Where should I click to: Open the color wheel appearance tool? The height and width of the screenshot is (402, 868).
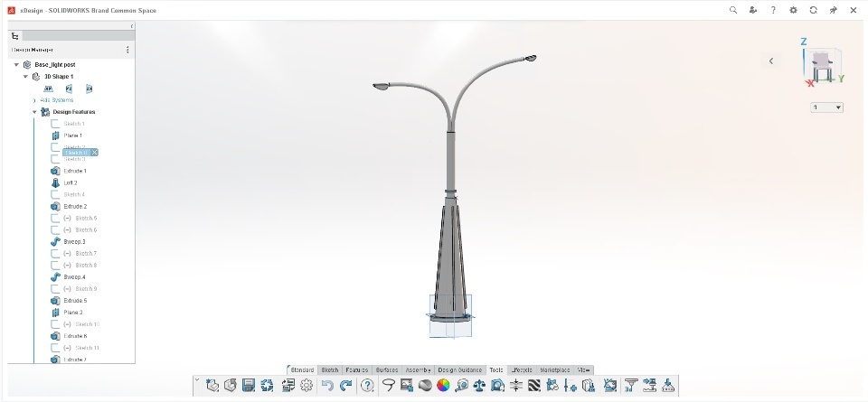click(x=443, y=386)
